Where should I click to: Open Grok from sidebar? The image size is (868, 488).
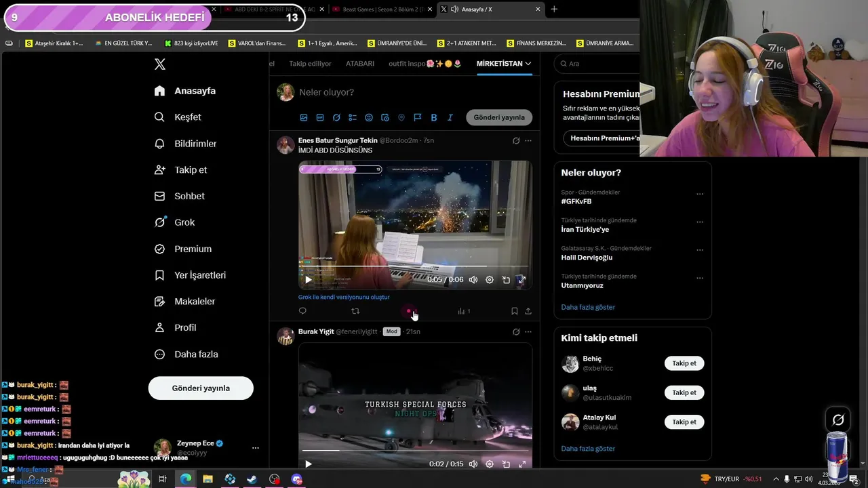pyautogui.click(x=174, y=222)
